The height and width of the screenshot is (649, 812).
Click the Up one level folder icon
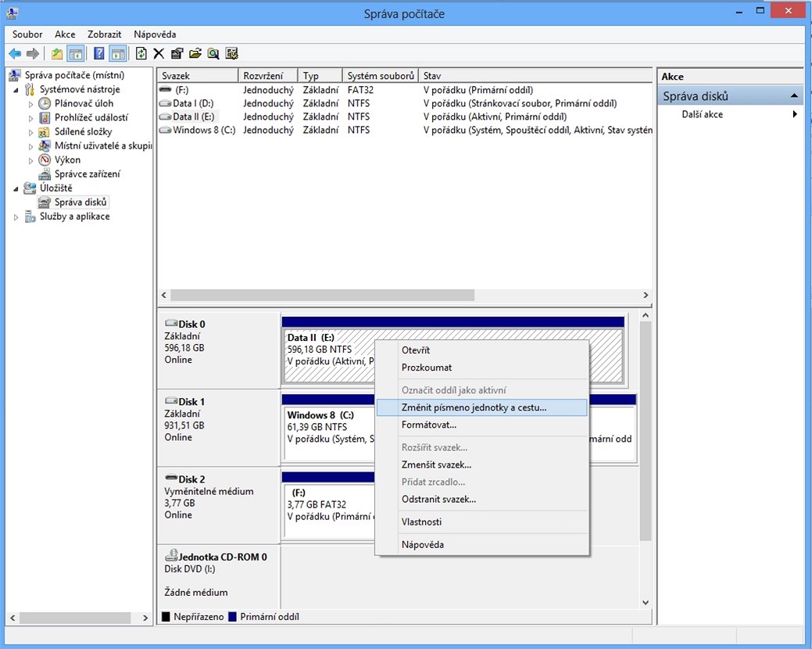57,53
